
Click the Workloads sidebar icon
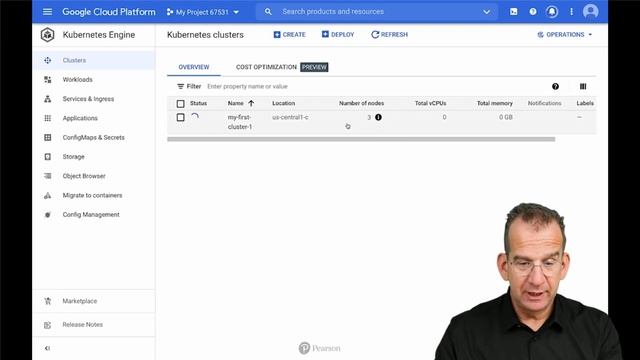pos(48,80)
